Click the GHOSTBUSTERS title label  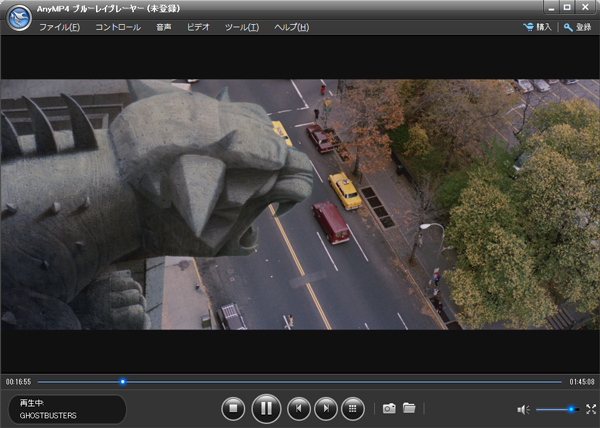tap(48, 415)
